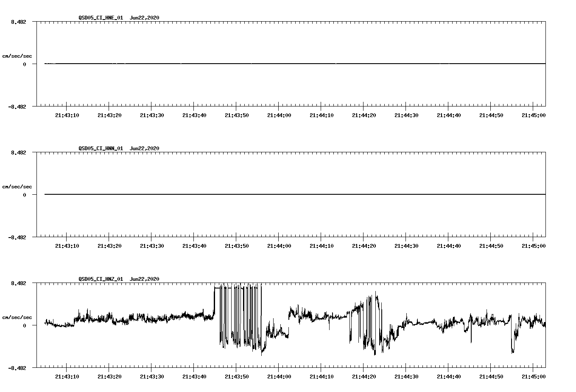Click the zero axis label on HNN plot
Screen dimensions: 576x392
point(25,195)
